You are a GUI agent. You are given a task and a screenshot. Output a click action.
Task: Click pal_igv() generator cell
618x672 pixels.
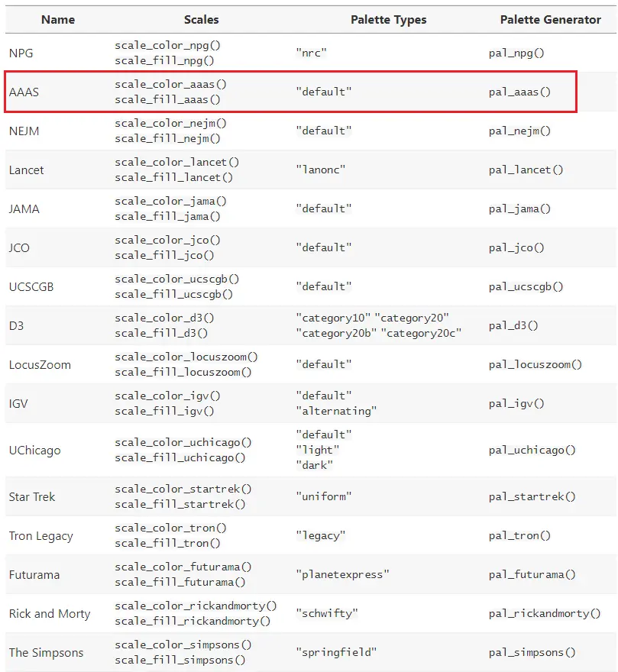516,404
